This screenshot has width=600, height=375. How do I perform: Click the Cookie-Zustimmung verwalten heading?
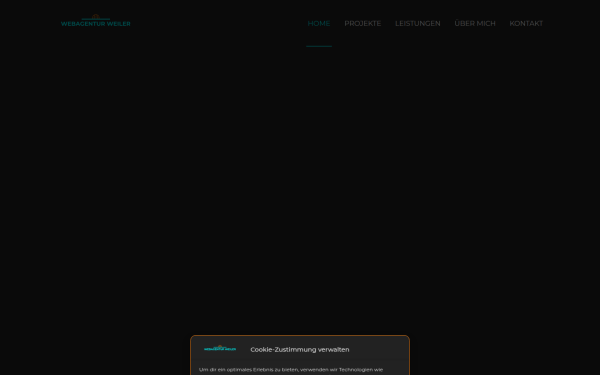[300, 349]
